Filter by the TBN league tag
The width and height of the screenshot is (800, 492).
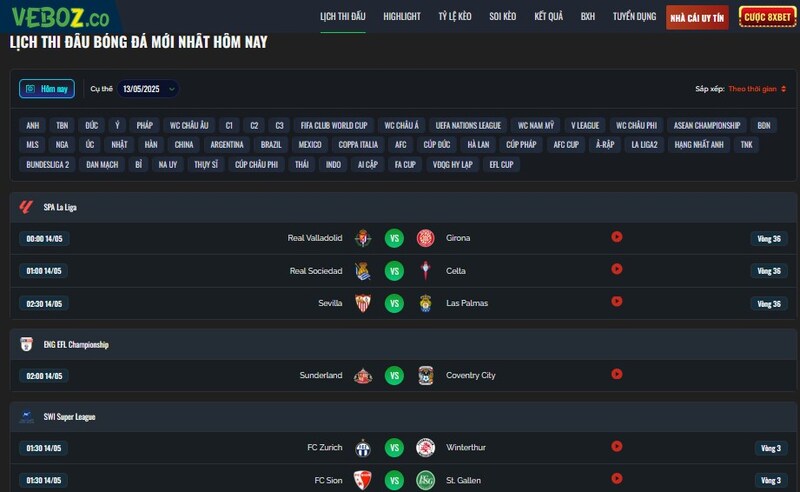coord(62,126)
